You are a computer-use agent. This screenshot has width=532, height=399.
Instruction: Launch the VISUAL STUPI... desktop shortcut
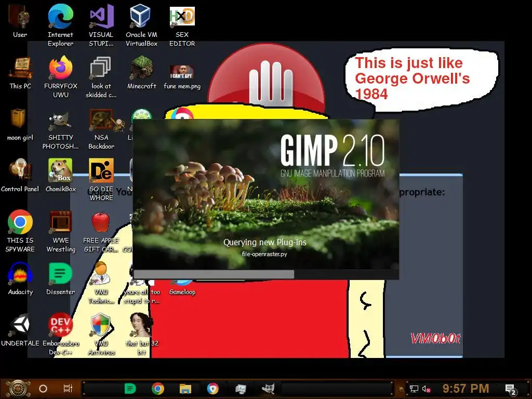click(x=101, y=25)
